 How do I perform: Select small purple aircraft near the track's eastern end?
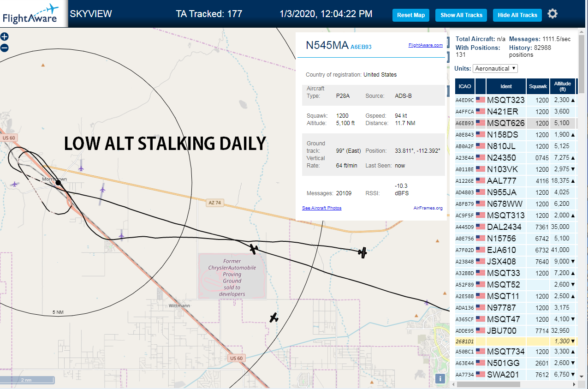point(427,302)
